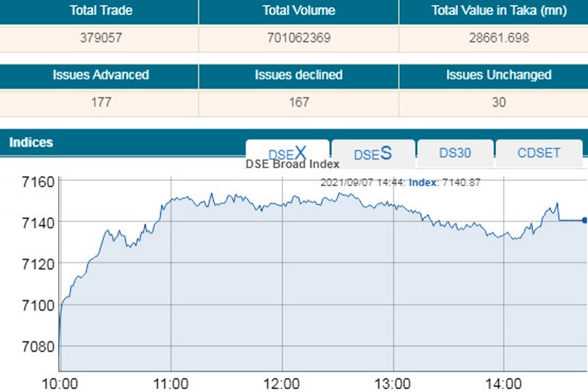Click the Indices section heading
This screenshot has width=588, height=392.
31,142
